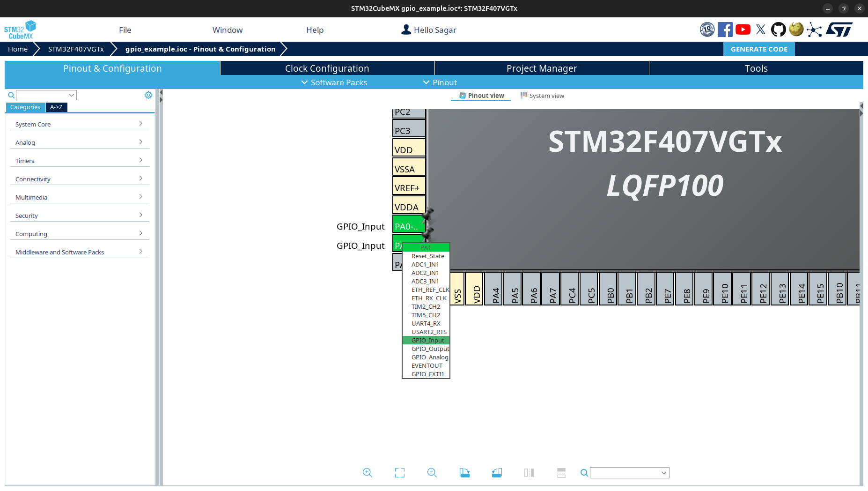
Task: Open the Software Packs dropdown
Action: pos(334,82)
